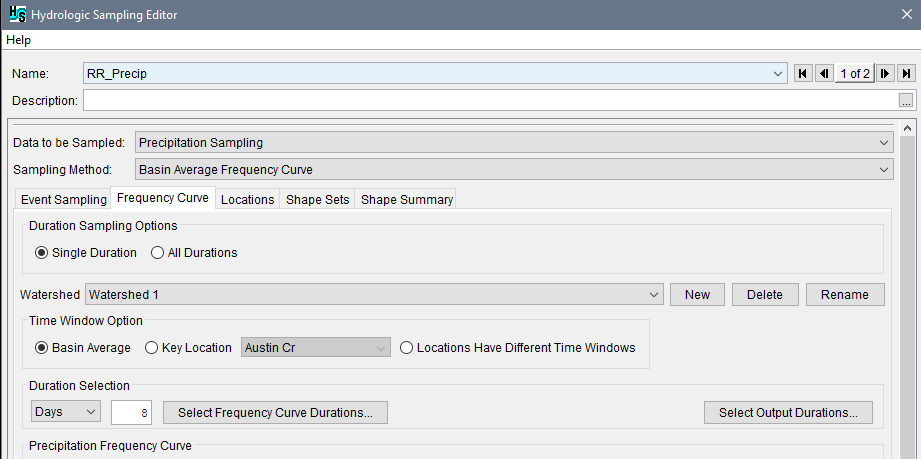Expand the Data to be Sampled dropdown
921x459 pixels.
coord(514,143)
